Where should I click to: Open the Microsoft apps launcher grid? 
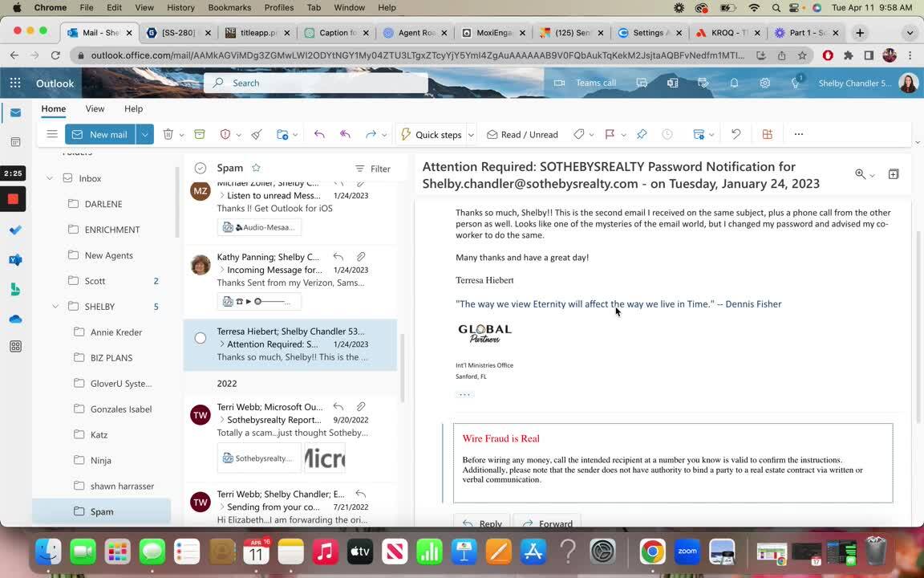point(15,83)
